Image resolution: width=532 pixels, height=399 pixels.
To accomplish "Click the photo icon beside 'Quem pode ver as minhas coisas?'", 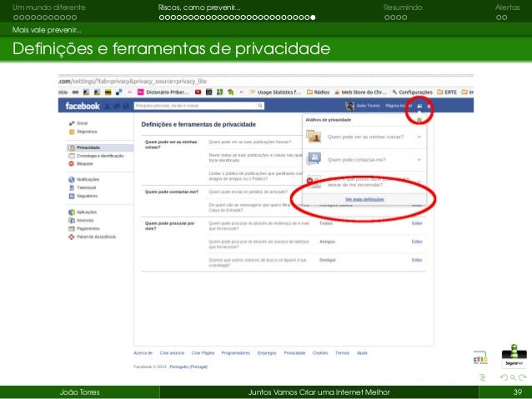I will point(314,137).
